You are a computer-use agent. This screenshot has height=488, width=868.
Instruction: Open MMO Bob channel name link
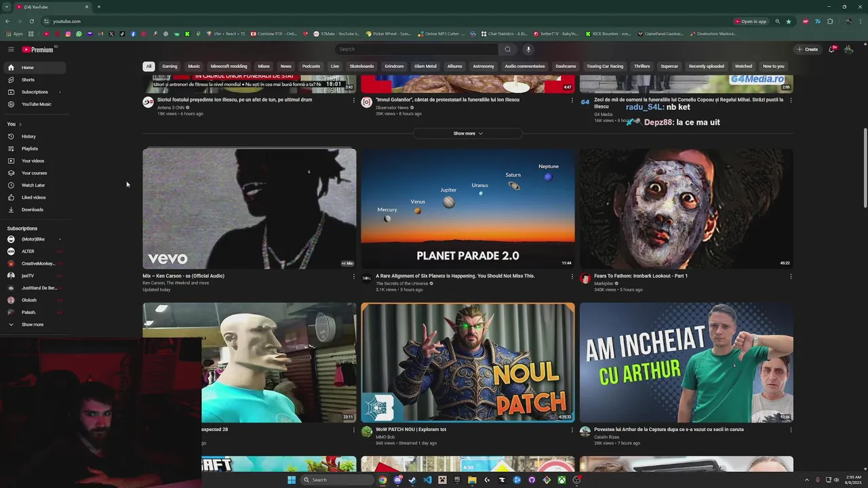click(x=385, y=437)
